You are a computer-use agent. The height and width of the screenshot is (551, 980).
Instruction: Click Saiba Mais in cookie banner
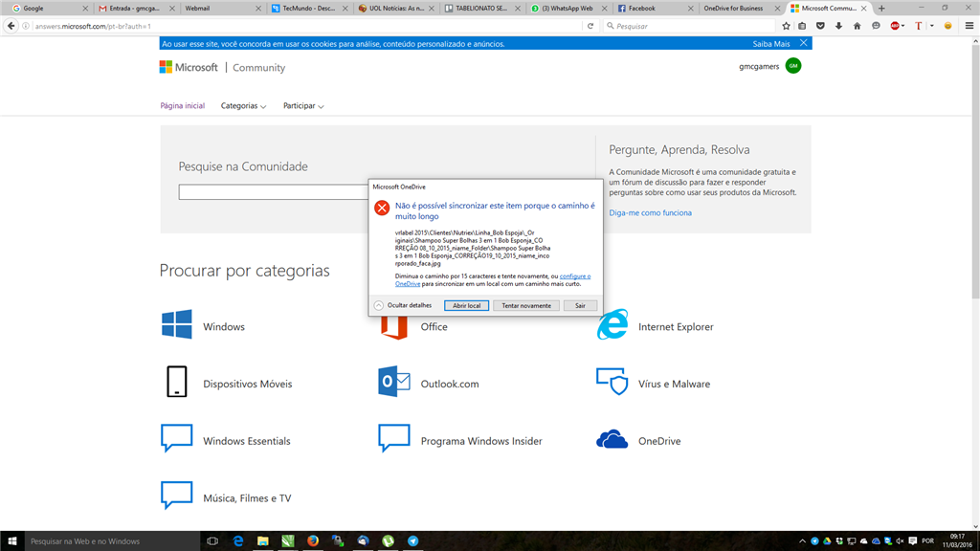click(771, 44)
